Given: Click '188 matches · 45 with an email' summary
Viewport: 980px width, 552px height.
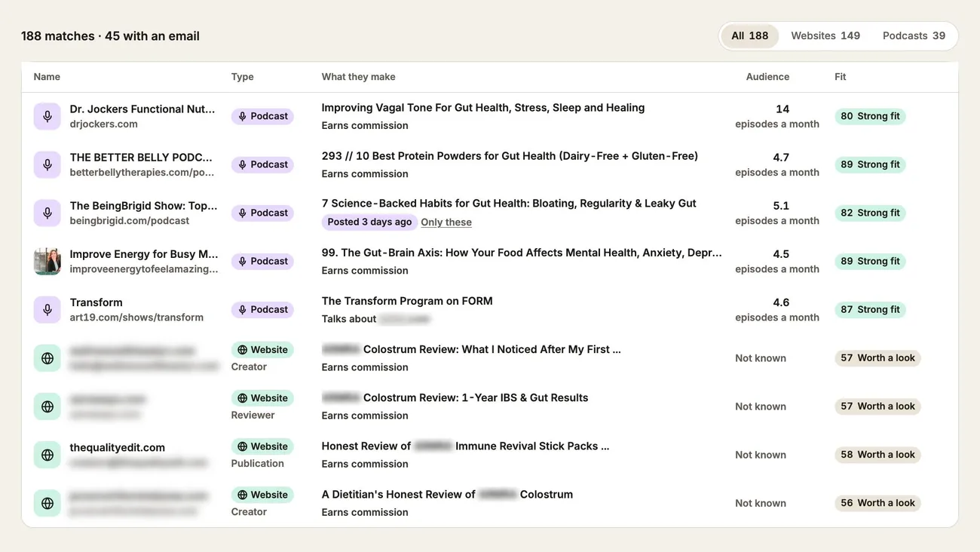Looking at the screenshot, I should (x=110, y=36).
